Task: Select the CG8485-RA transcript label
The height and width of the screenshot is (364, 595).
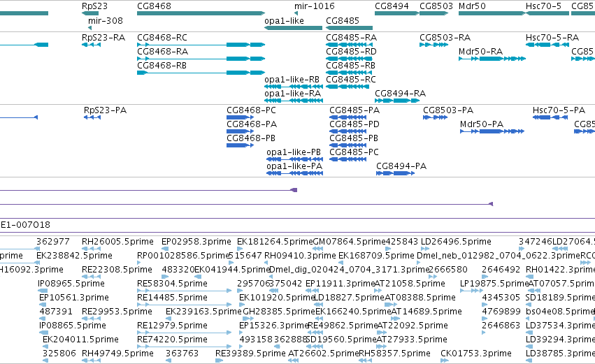Action: point(351,38)
